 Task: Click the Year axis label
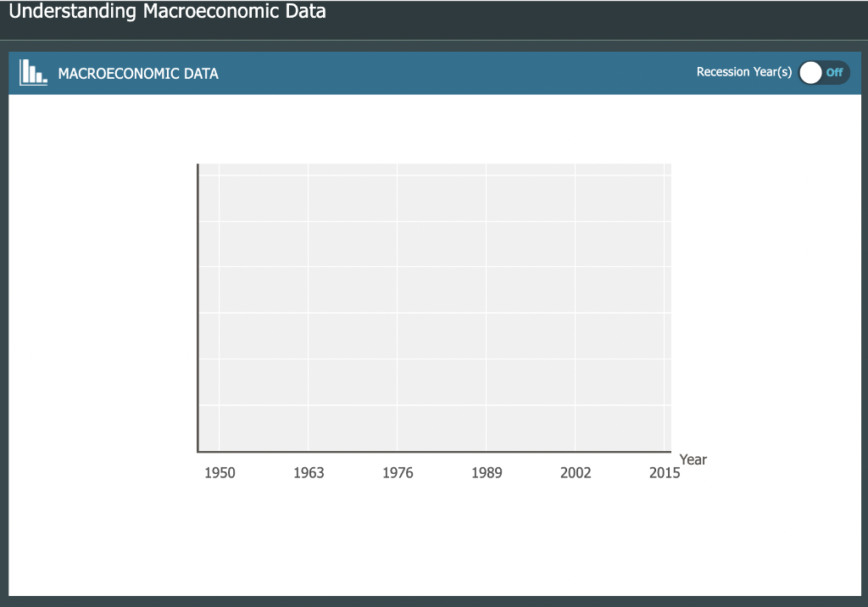click(693, 459)
